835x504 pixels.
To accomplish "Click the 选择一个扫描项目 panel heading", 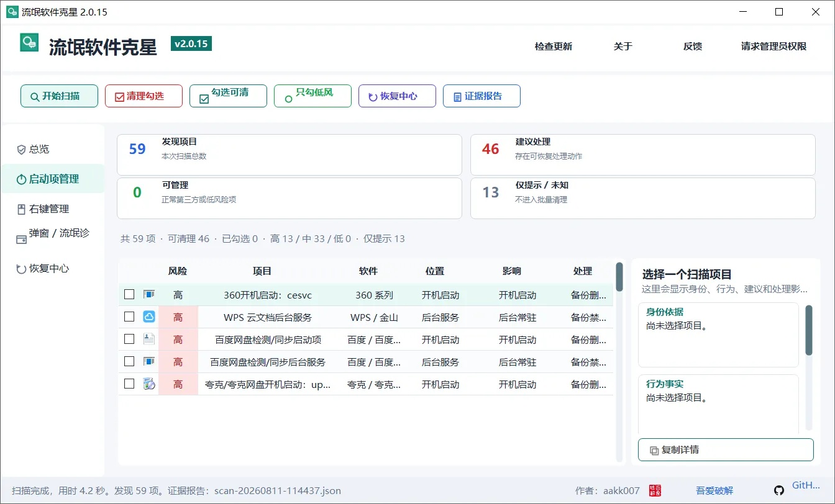I will [687, 274].
